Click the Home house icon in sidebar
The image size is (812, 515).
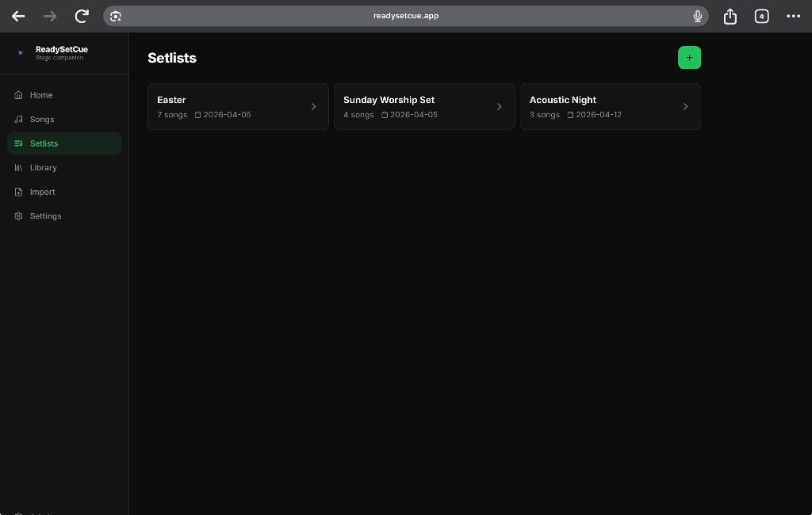pyautogui.click(x=19, y=95)
